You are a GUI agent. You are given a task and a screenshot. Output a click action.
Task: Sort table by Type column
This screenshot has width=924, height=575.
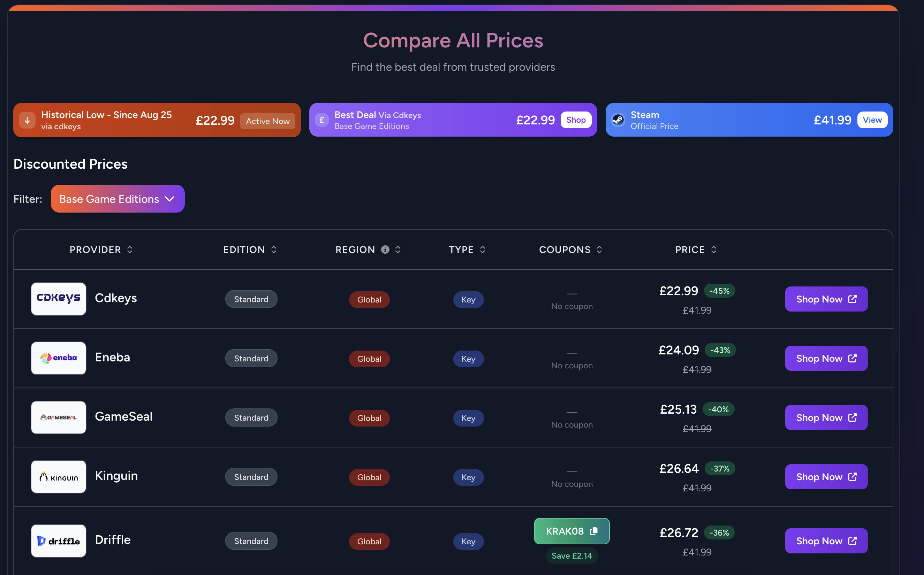(467, 250)
